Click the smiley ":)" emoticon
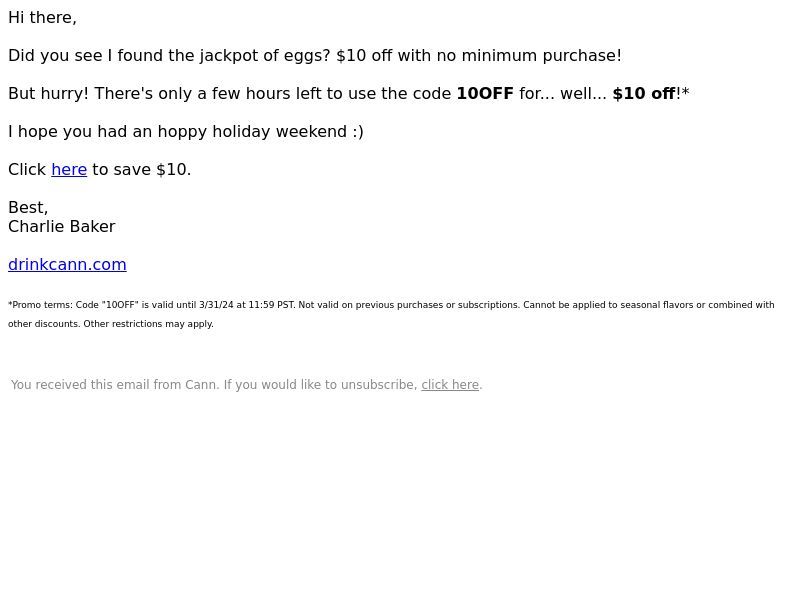800x600 pixels. 358,132
